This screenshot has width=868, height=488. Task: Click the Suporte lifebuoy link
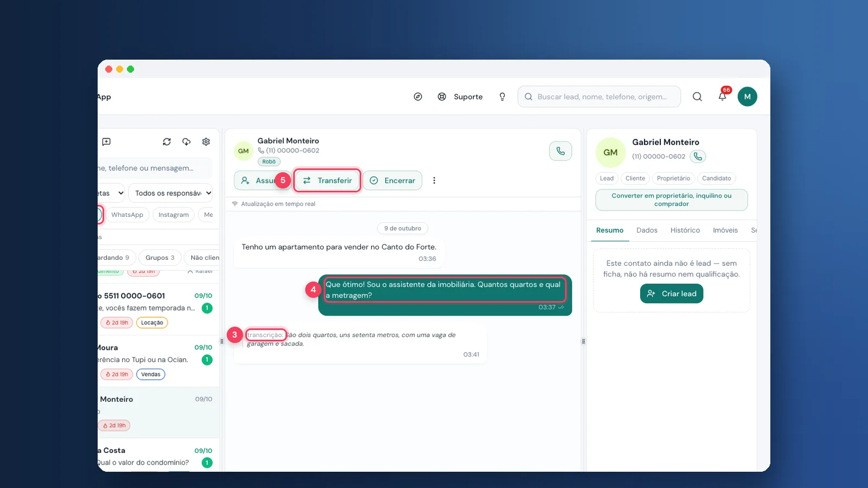460,97
